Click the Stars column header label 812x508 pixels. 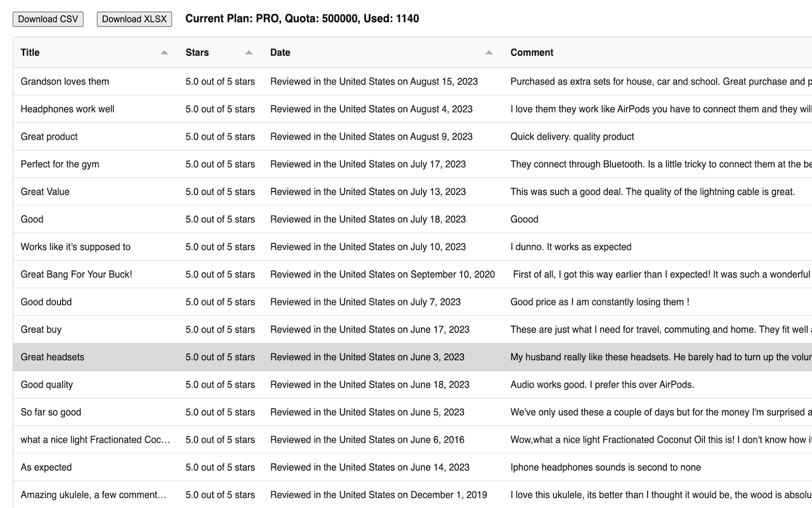pyautogui.click(x=197, y=53)
